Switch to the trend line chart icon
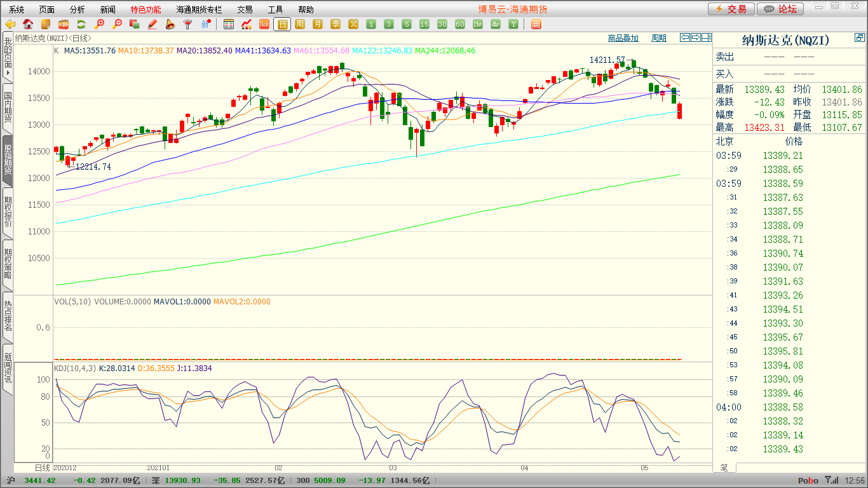Viewport: 868px width, 488px height. click(x=247, y=24)
